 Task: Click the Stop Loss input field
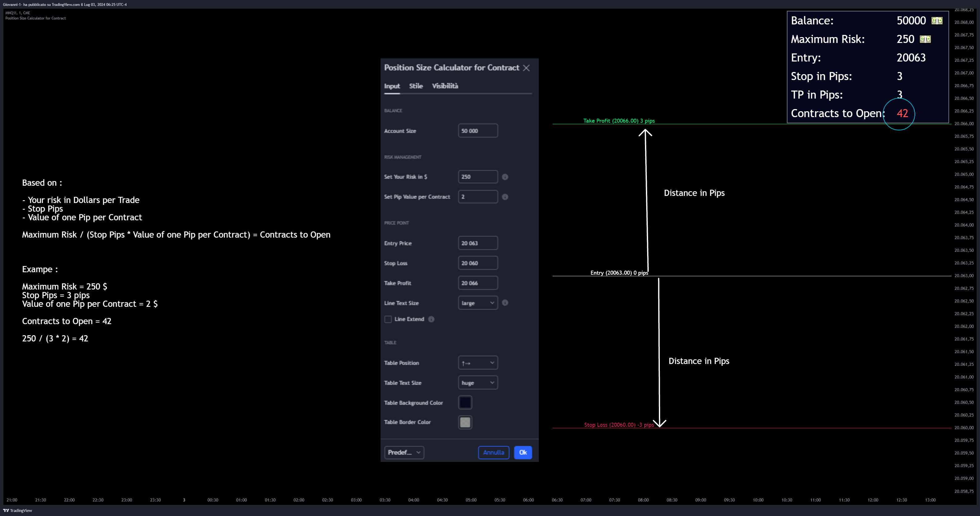point(478,263)
